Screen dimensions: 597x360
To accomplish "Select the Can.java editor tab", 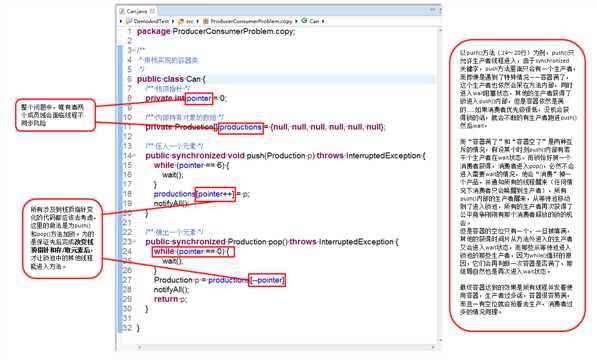I will [137, 11].
